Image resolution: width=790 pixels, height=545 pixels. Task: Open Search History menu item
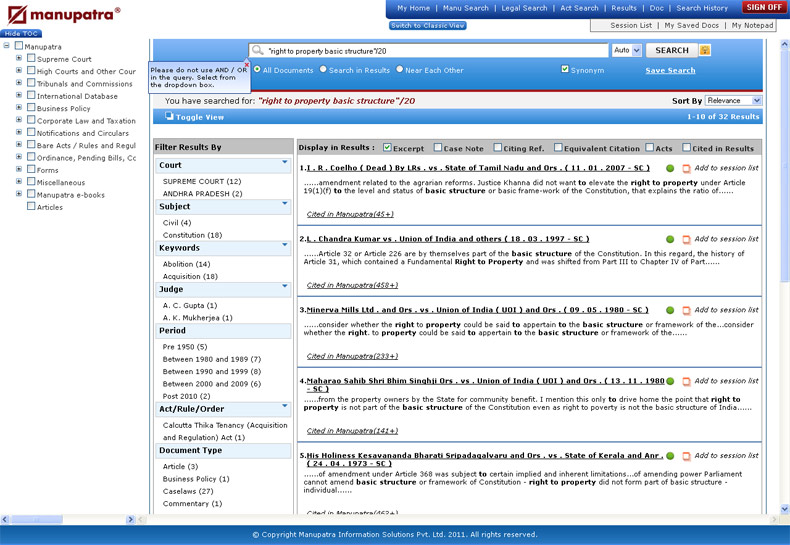point(702,8)
